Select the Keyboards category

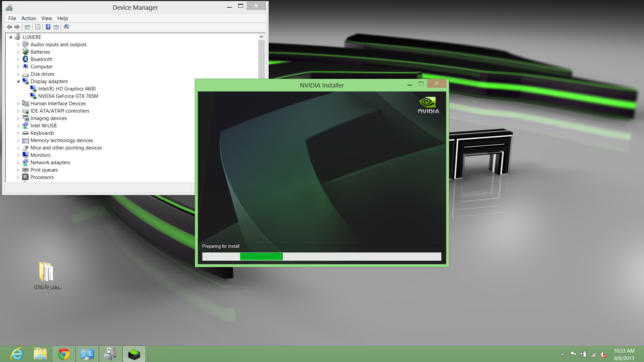[x=42, y=133]
